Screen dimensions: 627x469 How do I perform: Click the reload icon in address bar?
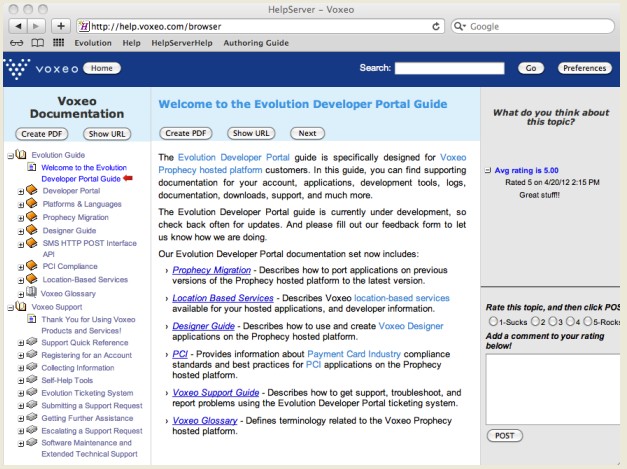(436, 26)
